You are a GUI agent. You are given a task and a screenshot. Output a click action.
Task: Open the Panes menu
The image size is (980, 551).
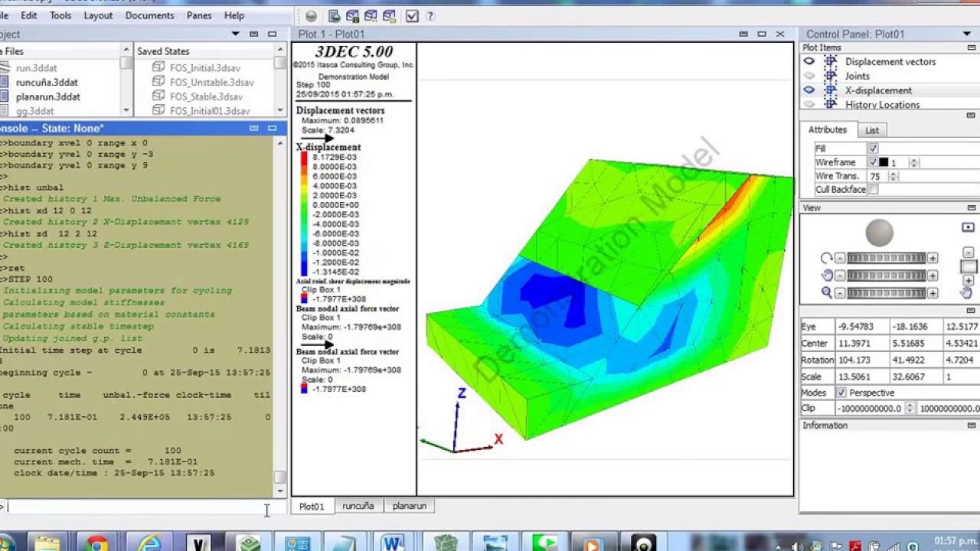pos(199,15)
